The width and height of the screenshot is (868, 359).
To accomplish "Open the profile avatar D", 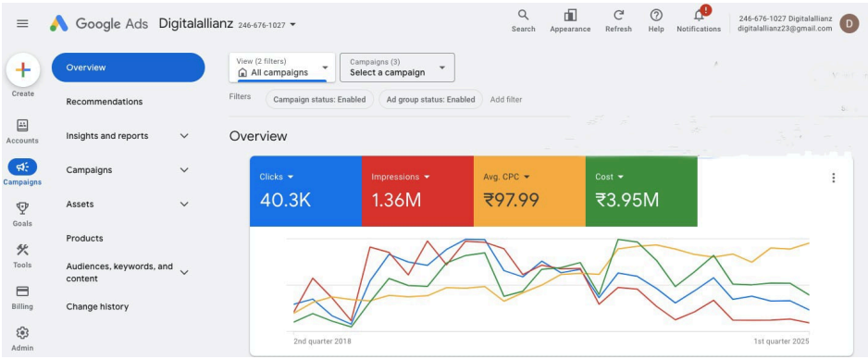I will [849, 23].
